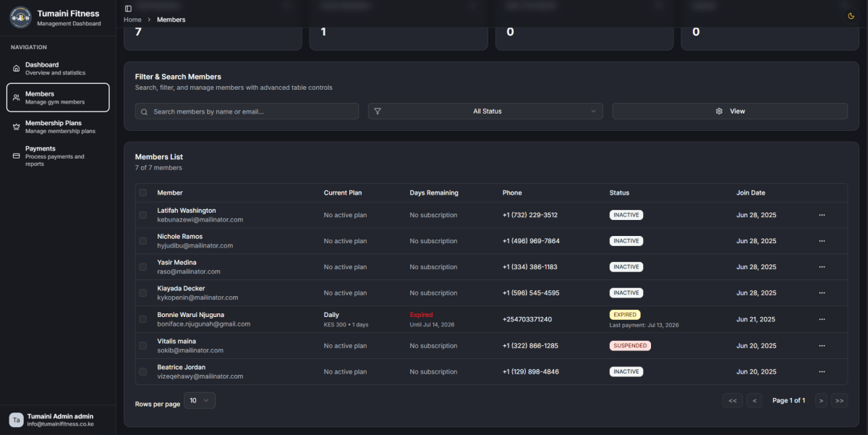Image resolution: width=868 pixels, height=435 pixels.
Task: Open actions menu for Vitalis maina
Action: (x=822, y=346)
